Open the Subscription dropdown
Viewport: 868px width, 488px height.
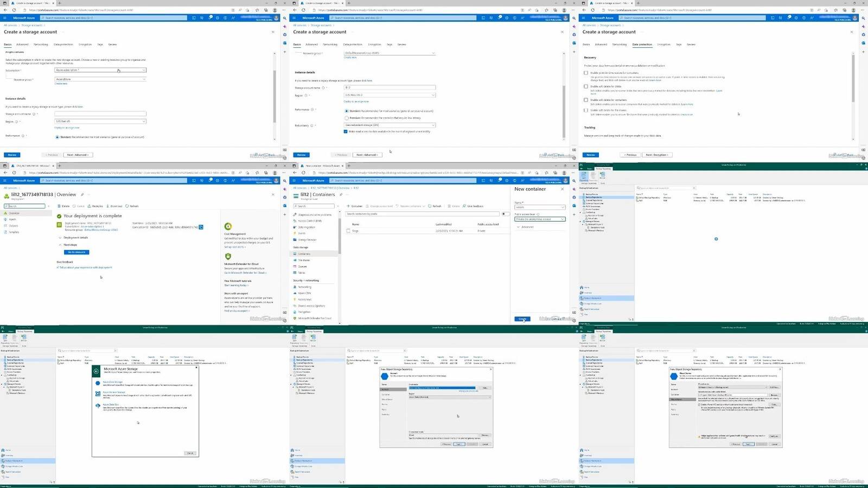[100, 70]
